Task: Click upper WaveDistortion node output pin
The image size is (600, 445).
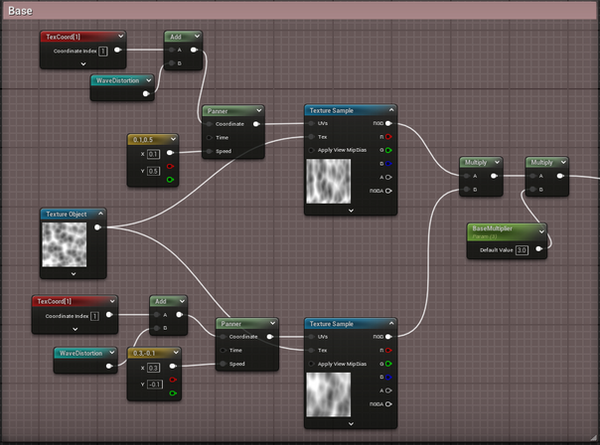Action: click(146, 94)
